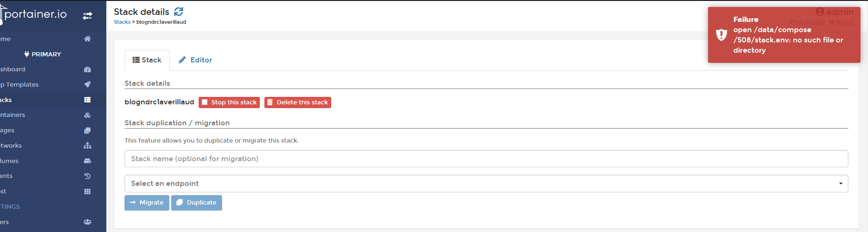Open Users via the people icon

(87, 222)
